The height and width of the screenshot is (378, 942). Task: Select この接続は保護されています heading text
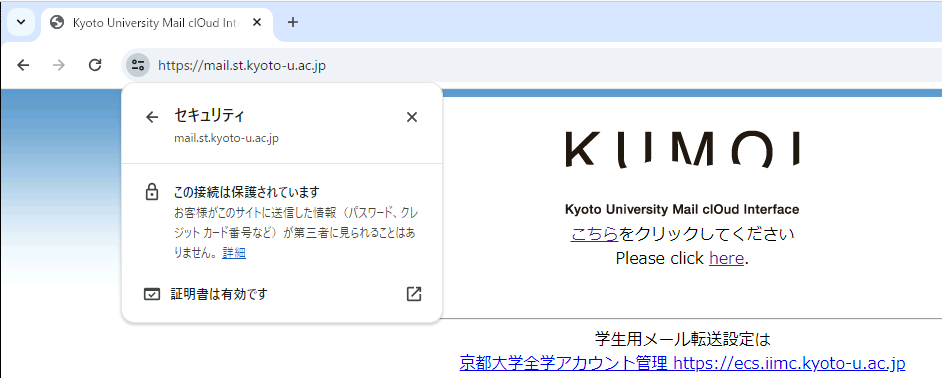point(246,192)
